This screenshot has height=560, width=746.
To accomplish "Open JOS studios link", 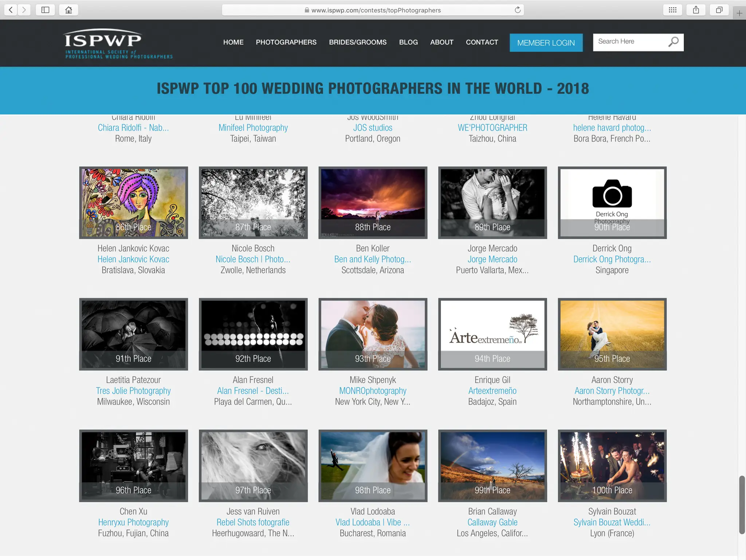I will click(x=373, y=128).
